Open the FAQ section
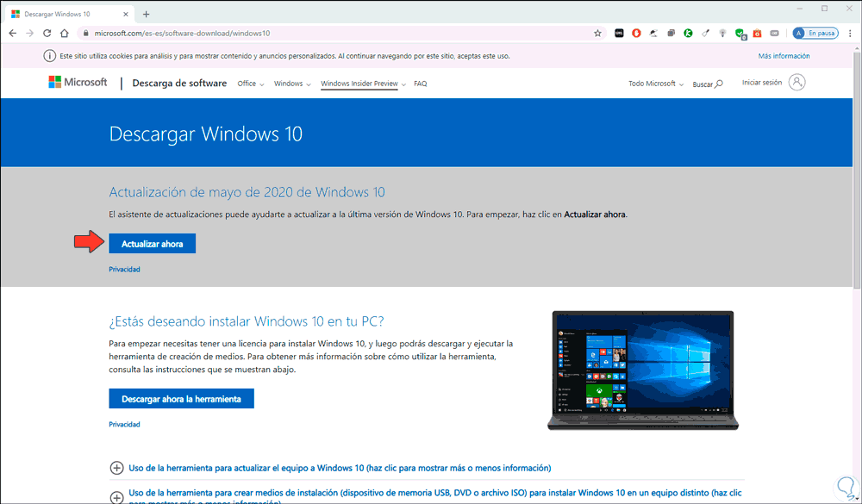 [420, 84]
